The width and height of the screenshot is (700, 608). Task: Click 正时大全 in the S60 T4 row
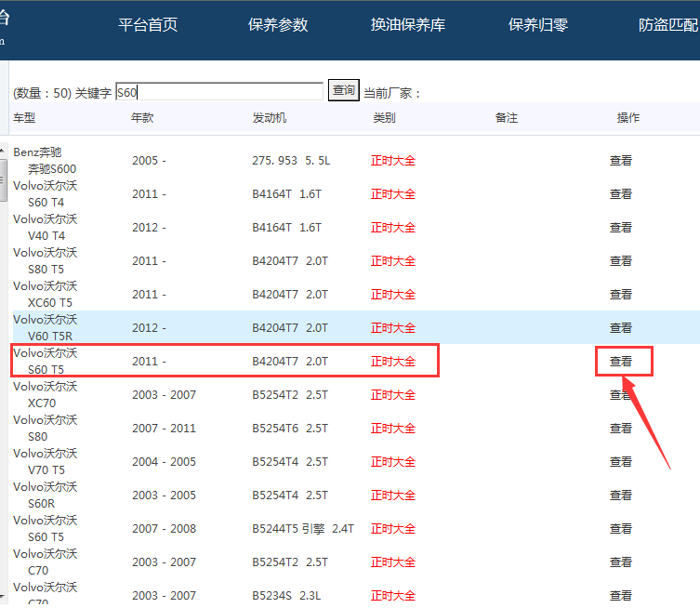[x=393, y=193]
